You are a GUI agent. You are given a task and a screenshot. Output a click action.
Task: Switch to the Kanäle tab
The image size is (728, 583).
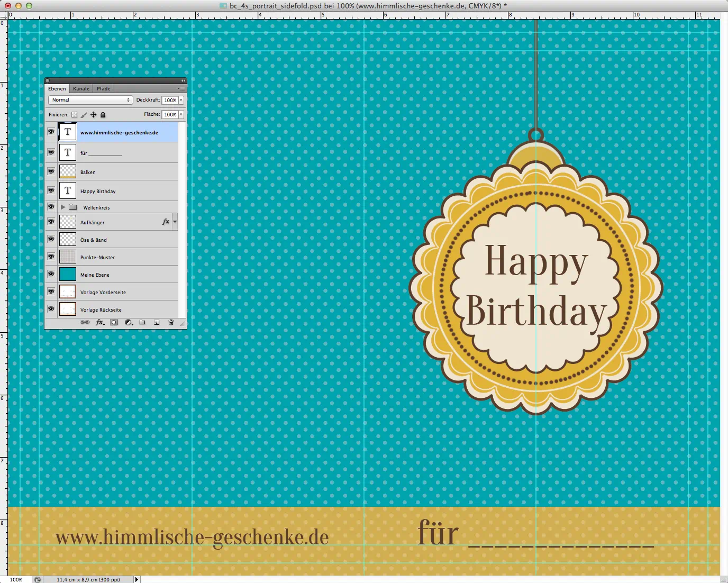point(81,88)
